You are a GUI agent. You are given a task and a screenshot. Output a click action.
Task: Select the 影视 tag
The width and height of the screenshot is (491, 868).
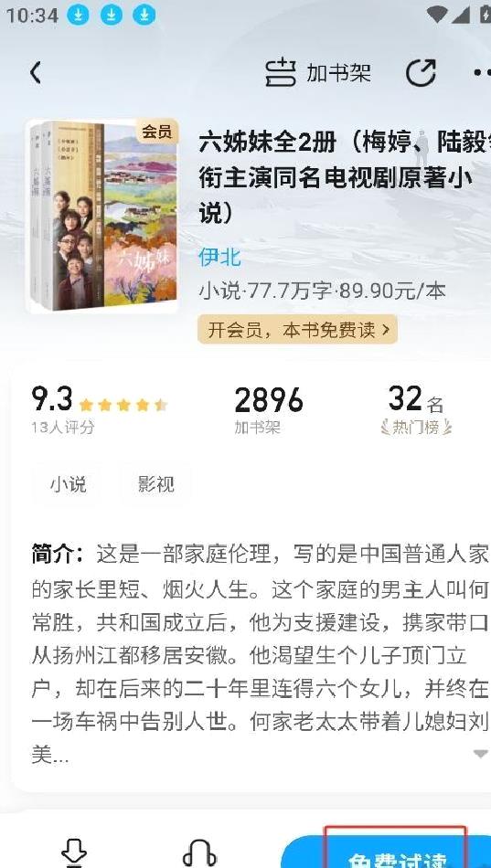pos(155,484)
